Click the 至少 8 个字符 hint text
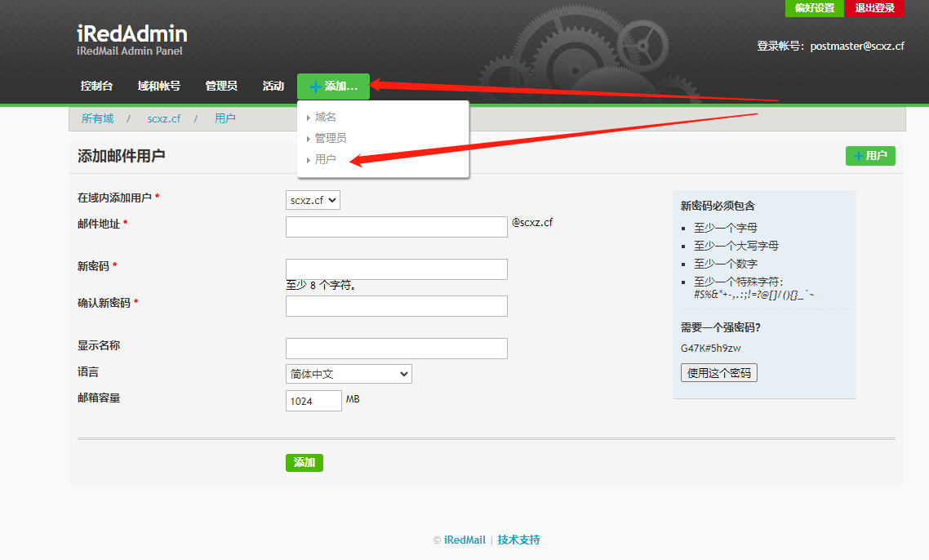929x560 pixels. tap(321, 285)
